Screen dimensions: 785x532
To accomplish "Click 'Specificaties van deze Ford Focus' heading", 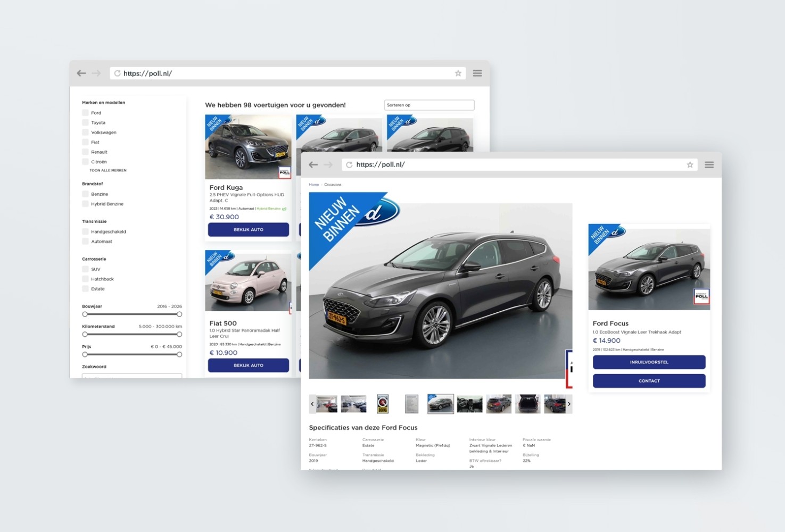I will point(363,428).
